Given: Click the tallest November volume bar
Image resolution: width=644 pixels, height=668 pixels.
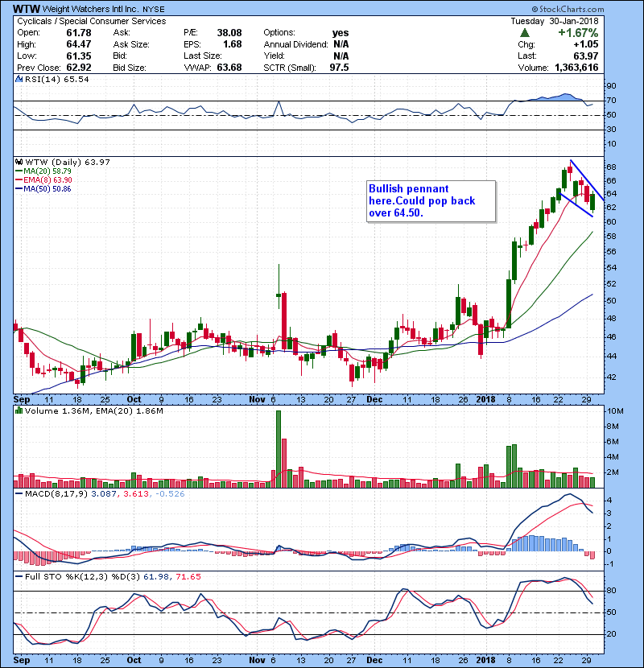Looking at the screenshot, I should pyautogui.click(x=279, y=449).
